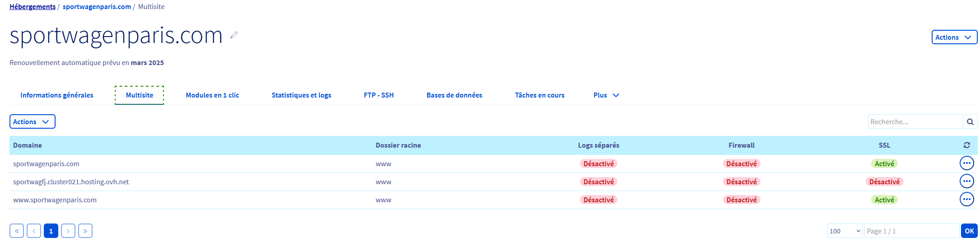Open the three-dot menu for the www.sportwagenparis.com row
Viewport: 980px width, 247px height.
click(966, 200)
